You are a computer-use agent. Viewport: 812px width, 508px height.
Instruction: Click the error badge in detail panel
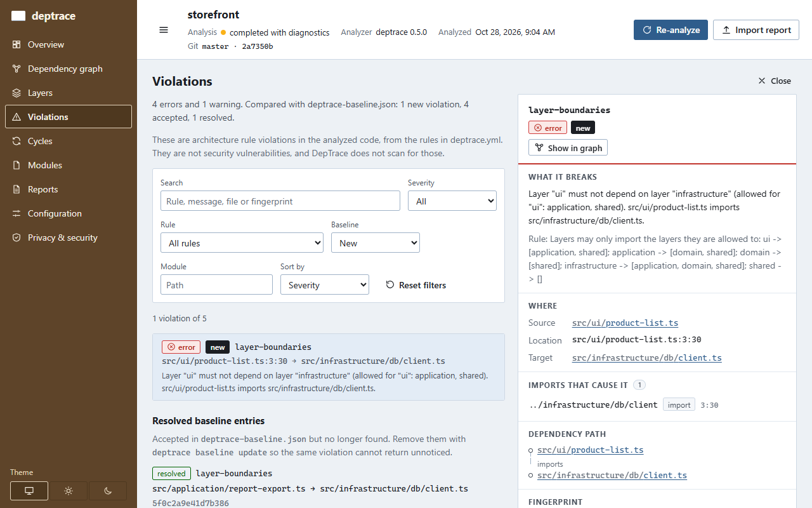point(547,128)
